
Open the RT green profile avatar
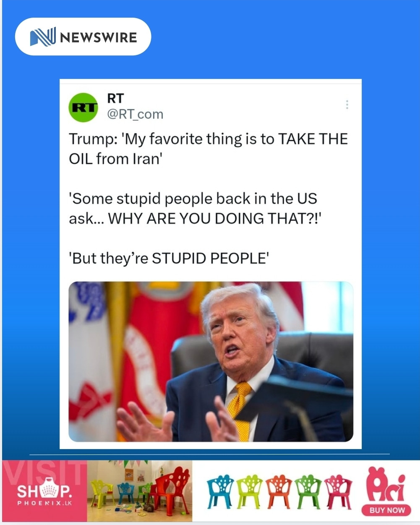click(x=83, y=107)
